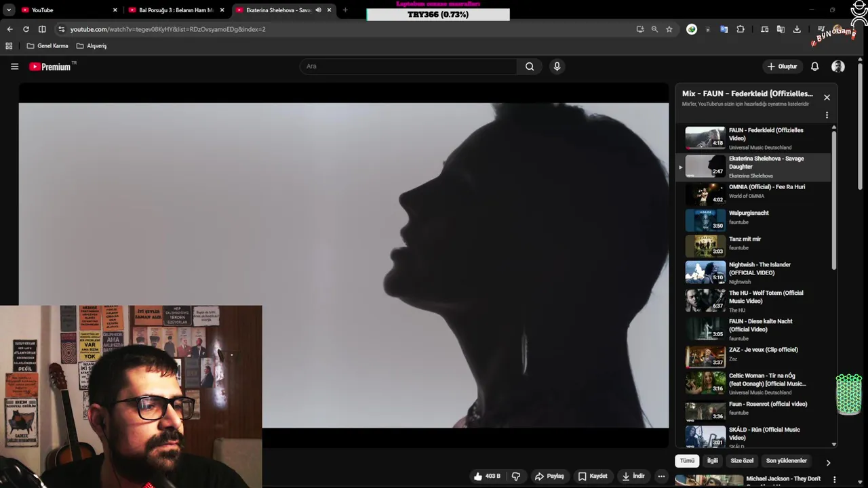The image size is (868, 488).
Task: Click the İndir download button
Action: (x=633, y=476)
